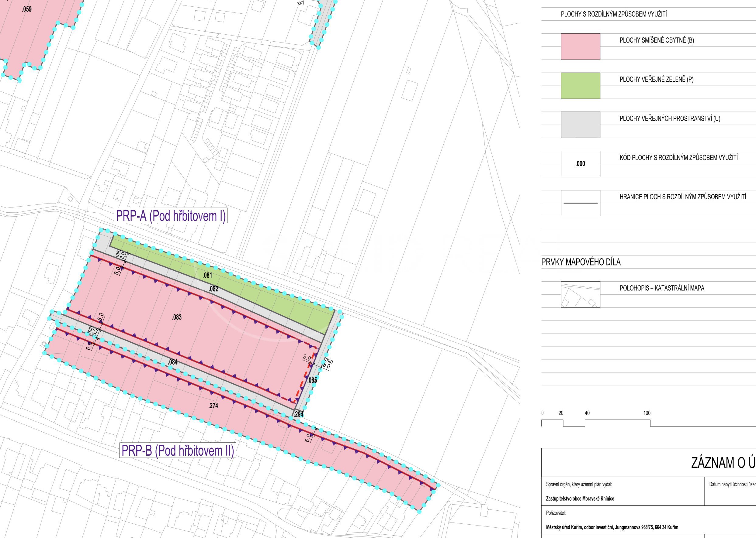The image size is (756, 538).
Task: Click area code .294 at road junction
Action: pos(298,414)
